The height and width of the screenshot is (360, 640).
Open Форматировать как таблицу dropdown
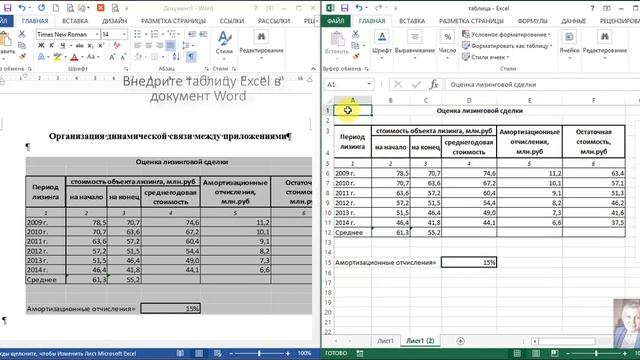507,46
